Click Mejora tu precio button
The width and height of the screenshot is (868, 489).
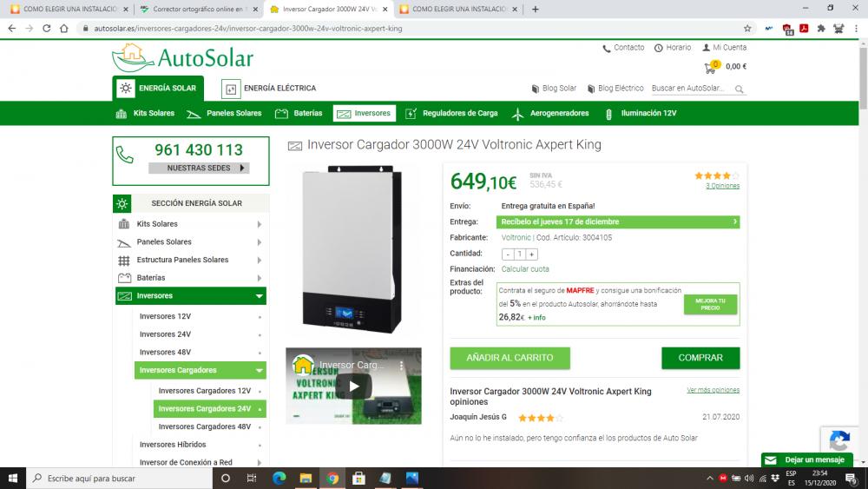tap(710, 304)
